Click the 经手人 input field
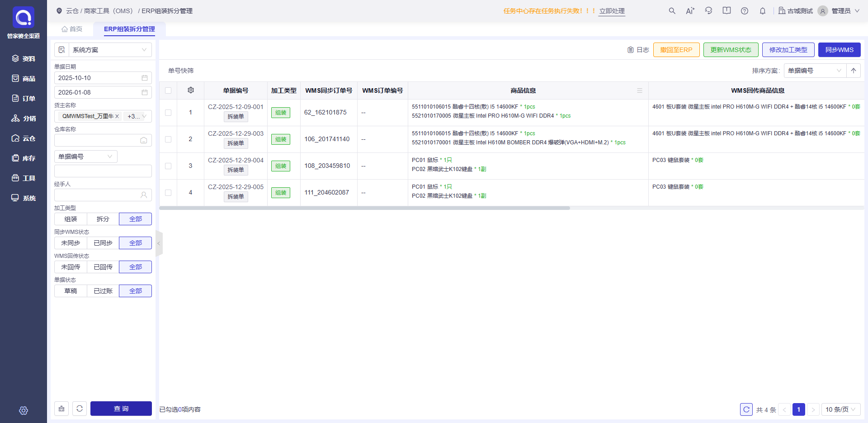 [x=103, y=195]
